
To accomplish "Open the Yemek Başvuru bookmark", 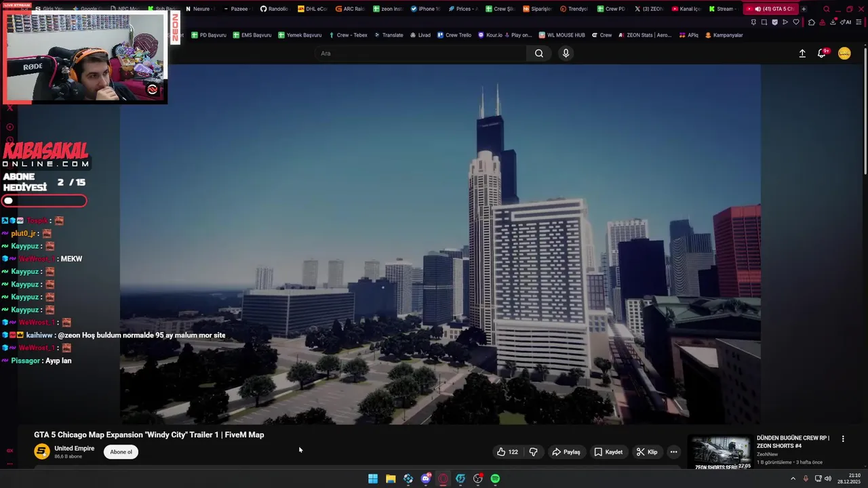I will click(299, 35).
